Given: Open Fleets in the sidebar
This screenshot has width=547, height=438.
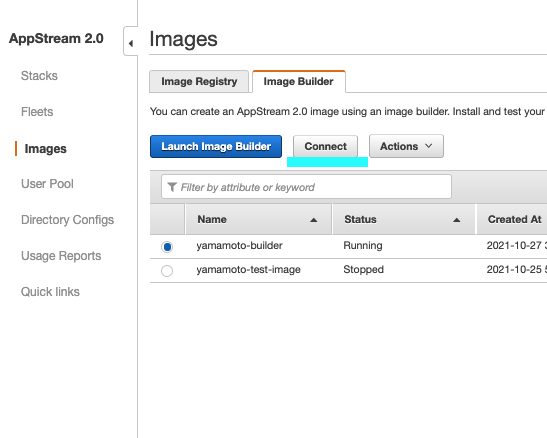Looking at the screenshot, I should click(37, 112).
